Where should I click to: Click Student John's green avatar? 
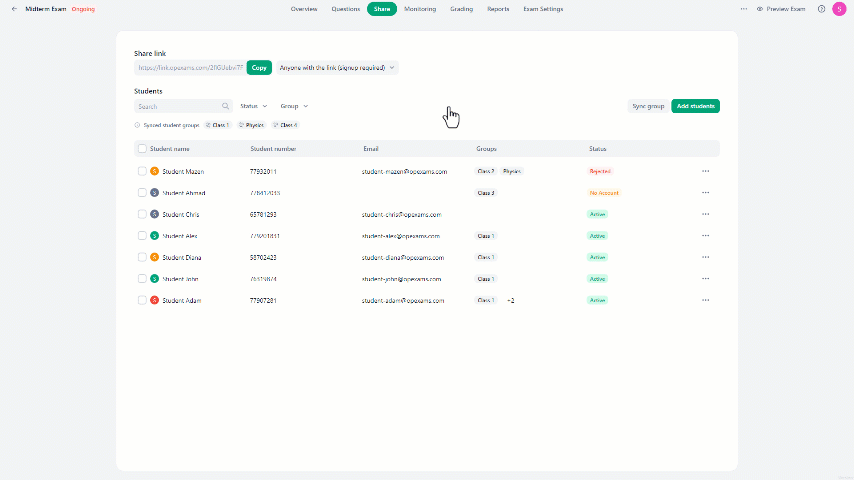coord(155,279)
